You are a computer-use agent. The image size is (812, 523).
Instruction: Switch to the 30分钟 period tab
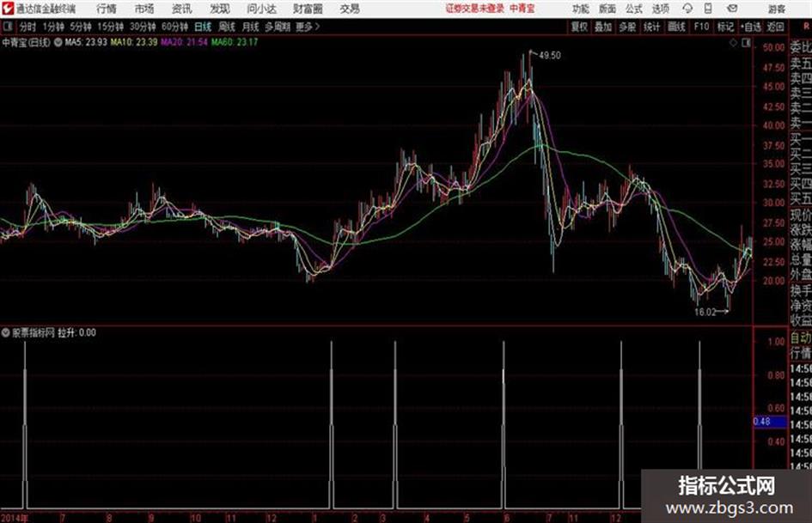click(143, 27)
